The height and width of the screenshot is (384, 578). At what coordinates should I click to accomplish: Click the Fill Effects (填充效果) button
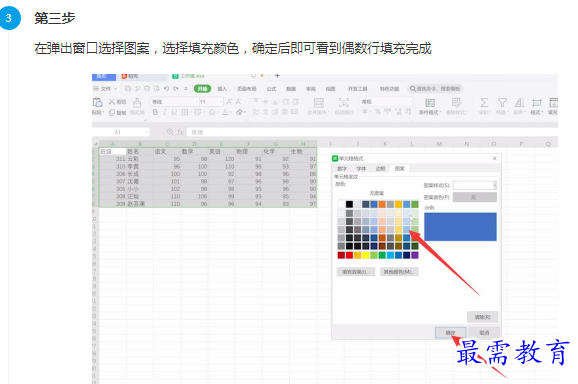356,272
